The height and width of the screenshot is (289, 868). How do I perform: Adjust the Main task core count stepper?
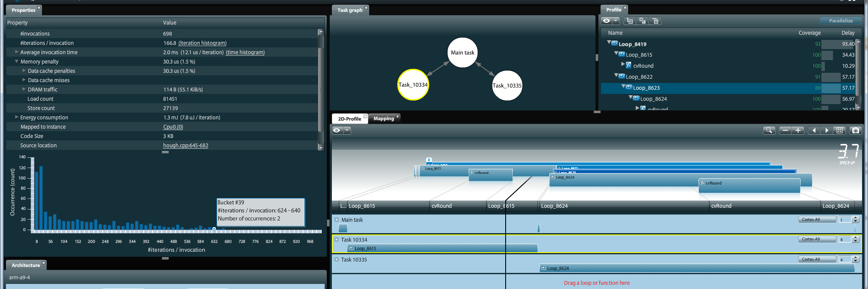856,219
